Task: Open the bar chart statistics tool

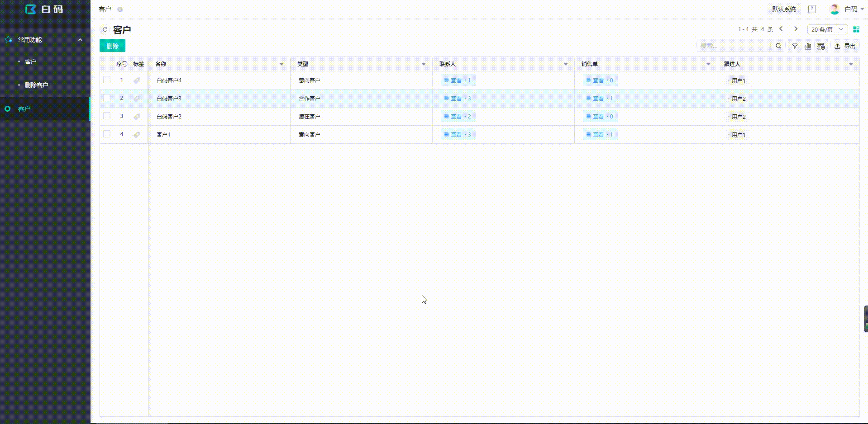Action: coord(808,46)
